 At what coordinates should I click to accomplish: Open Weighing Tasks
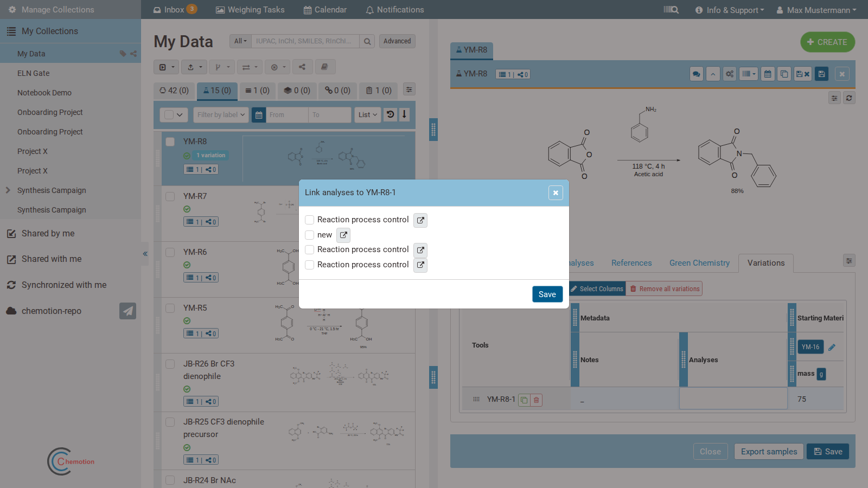click(250, 10)
